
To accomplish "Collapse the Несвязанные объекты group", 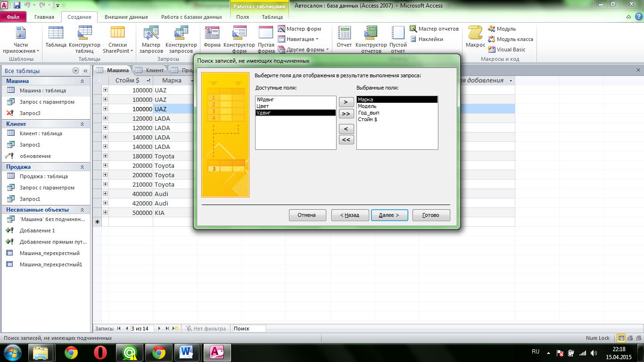I will 82,210.
